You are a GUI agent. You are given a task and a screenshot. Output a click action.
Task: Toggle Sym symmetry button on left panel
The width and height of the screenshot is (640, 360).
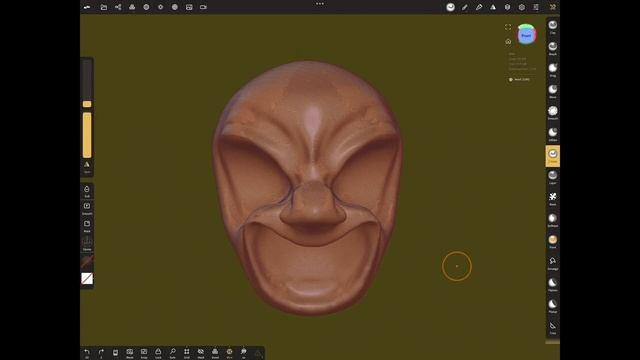point(87,167)
